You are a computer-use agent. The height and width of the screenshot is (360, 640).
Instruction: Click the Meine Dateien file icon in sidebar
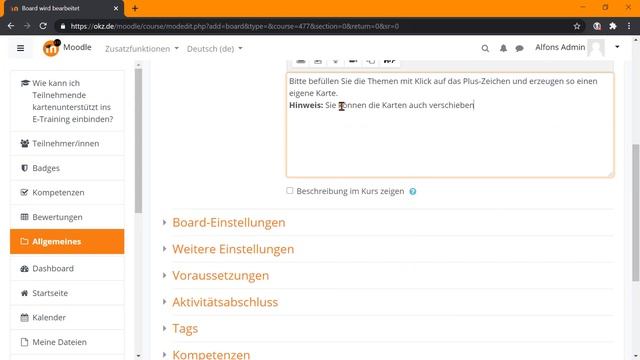(24, 342)
